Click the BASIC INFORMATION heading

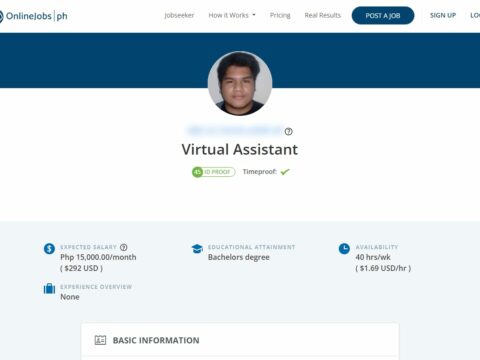(x=156, y=340)
